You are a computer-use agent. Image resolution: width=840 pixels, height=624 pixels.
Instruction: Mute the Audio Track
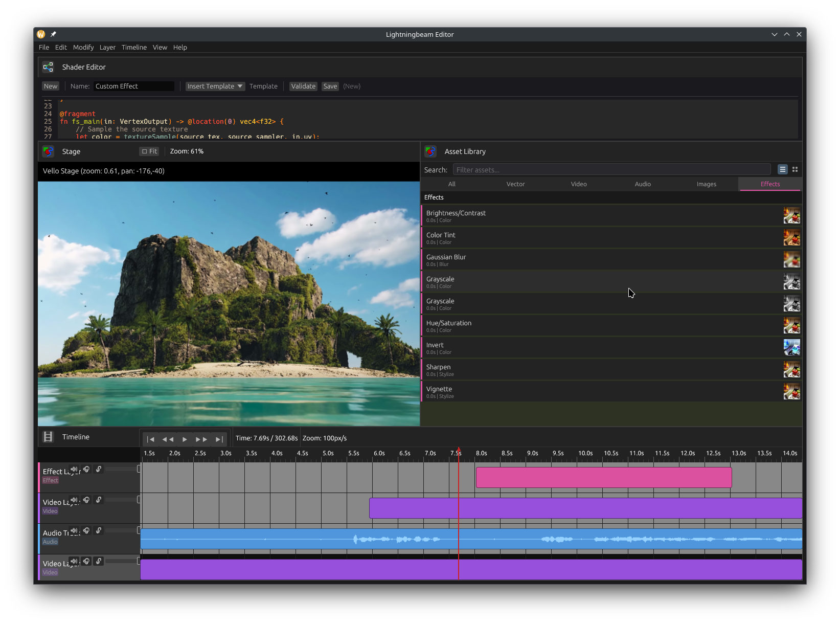pyautogui.click(x=74, y=530)
